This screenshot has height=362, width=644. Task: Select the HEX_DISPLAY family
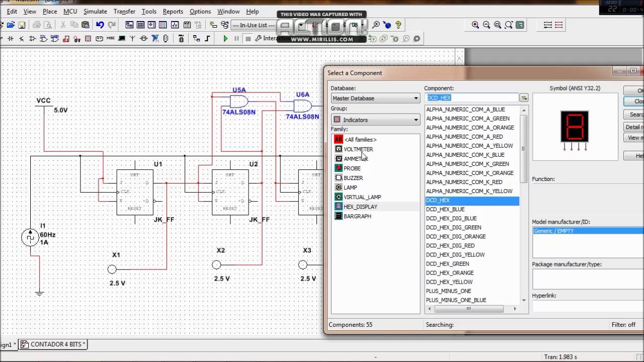pyautogui.click(x=360, y=206)
